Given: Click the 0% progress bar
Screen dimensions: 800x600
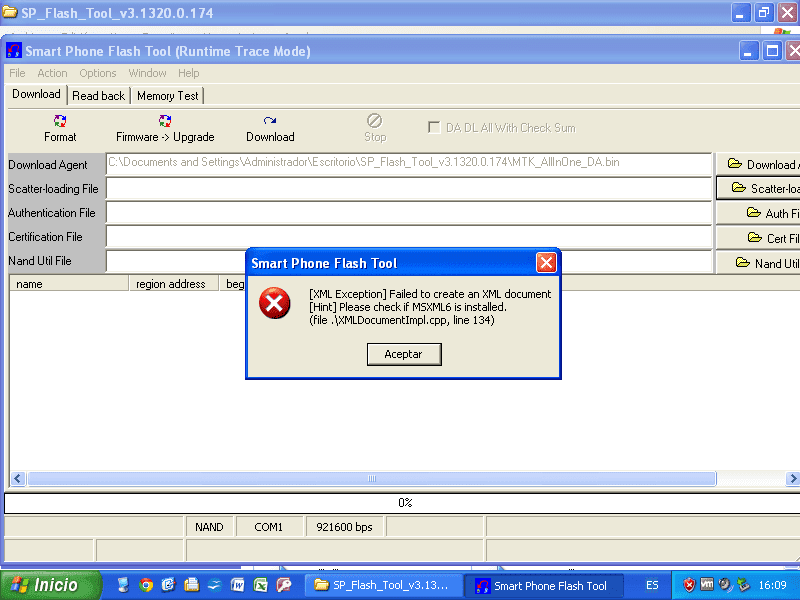Looking at the screenshot, I should [403, 503].
